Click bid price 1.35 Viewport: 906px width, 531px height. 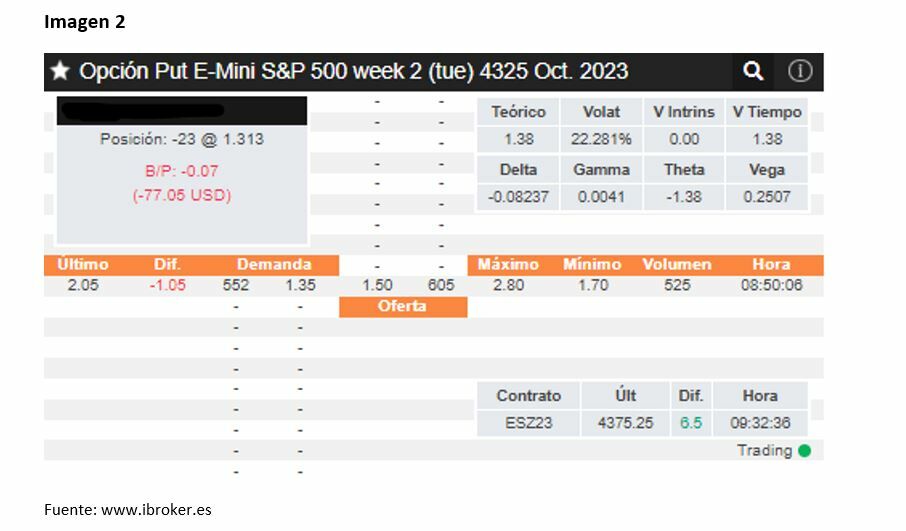[300, 285]
